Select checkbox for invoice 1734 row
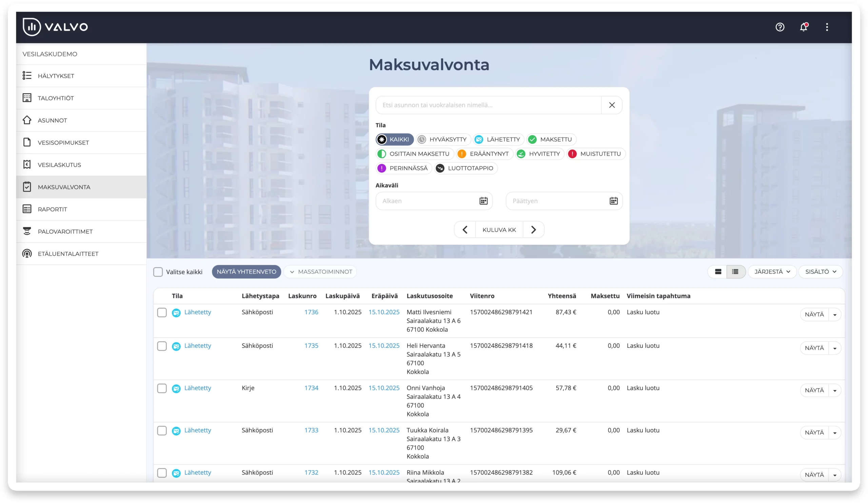 (x=162, y=388)
